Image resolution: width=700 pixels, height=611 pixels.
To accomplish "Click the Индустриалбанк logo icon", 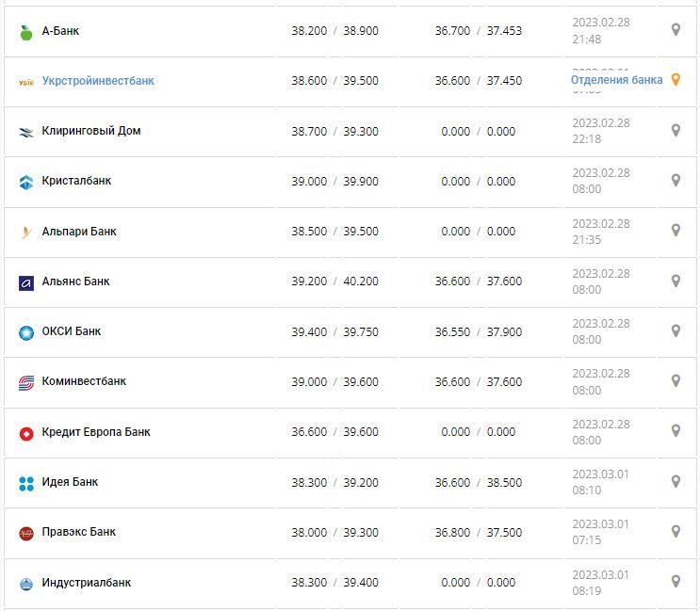I will click(26, 584).
